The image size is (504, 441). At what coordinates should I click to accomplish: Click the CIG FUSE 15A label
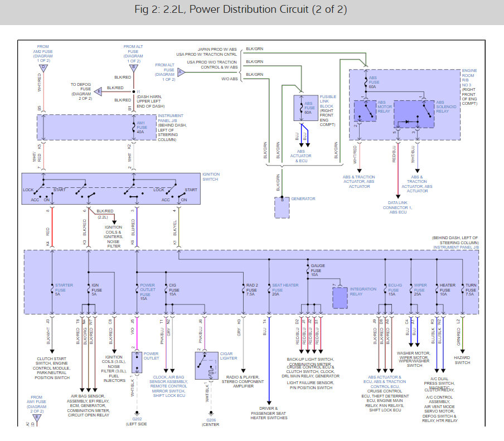pos(173,289)
